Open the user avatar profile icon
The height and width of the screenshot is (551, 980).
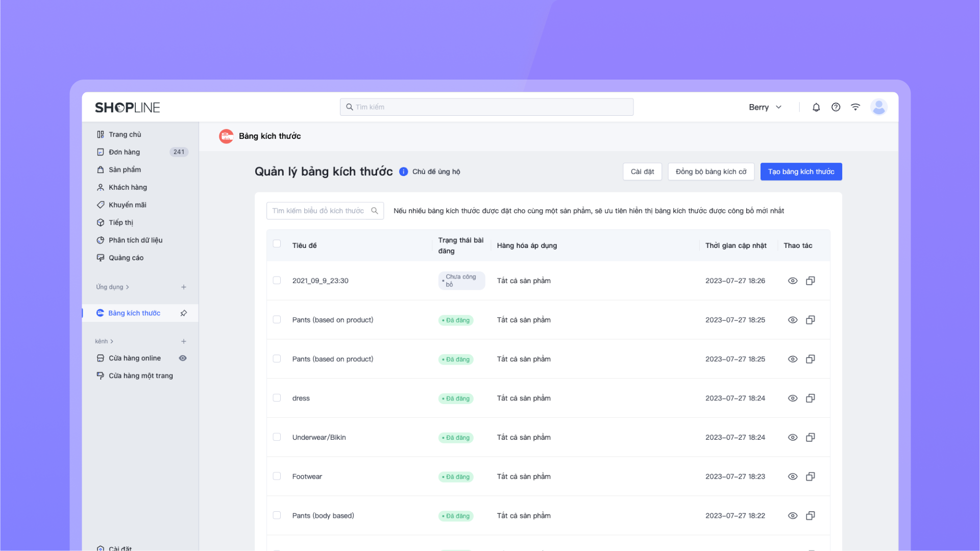[878, 107]
